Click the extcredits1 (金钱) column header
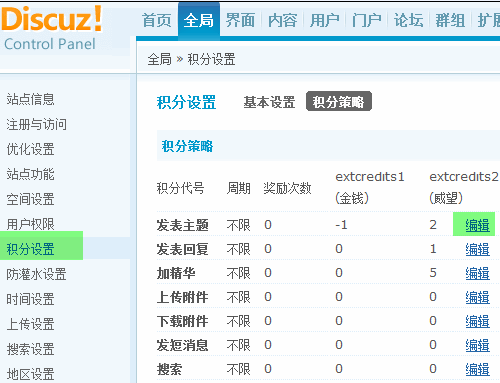The image size is (500, 383). [370, 187]
